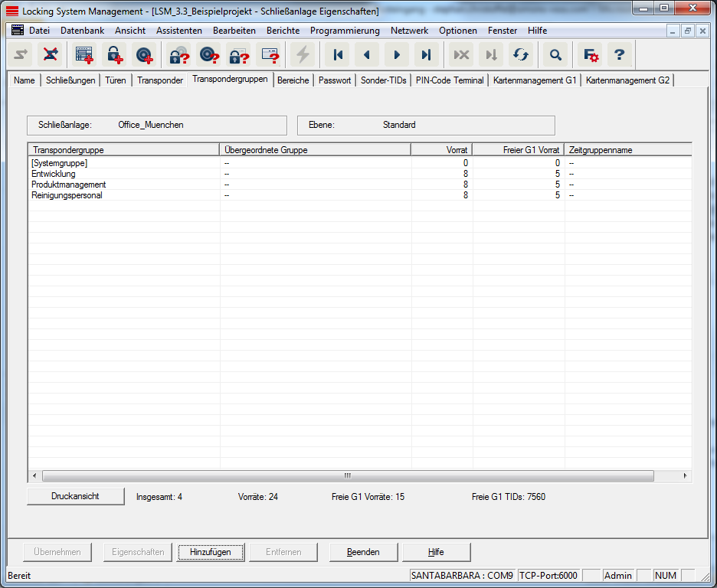This screenshot has width=717, height=588.
Task: Open the Berichte menu
Action: click(283, 31)
